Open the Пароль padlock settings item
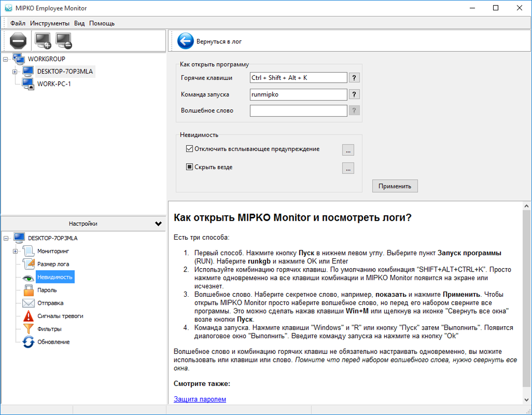532x415 pixels. coord(47,290)
